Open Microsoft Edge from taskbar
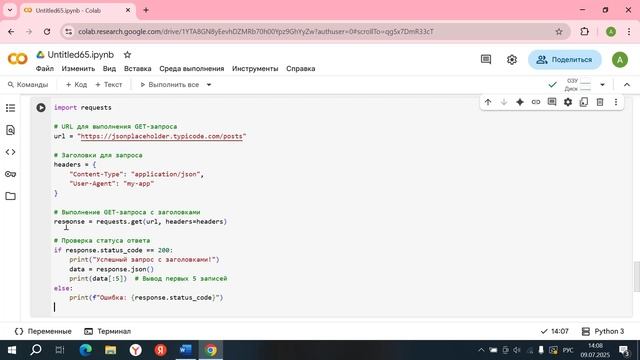This screenshot has height=360, width=640. point(86,350)
